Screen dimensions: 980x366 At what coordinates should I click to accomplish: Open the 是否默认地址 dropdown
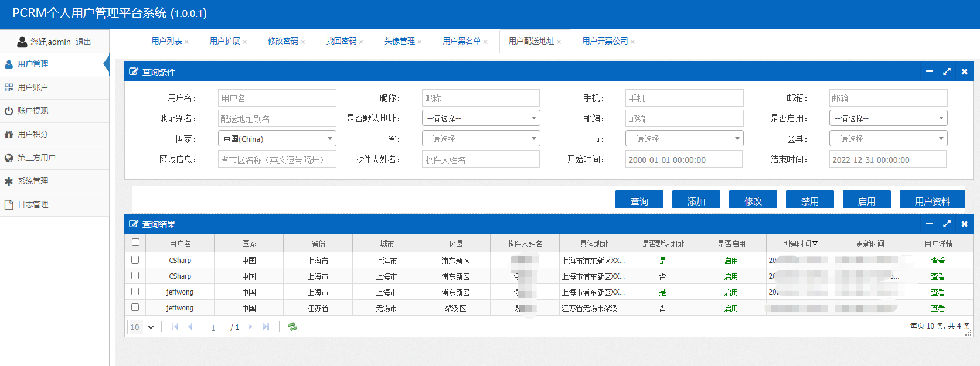pyautogui.click(x=481, y=118)
